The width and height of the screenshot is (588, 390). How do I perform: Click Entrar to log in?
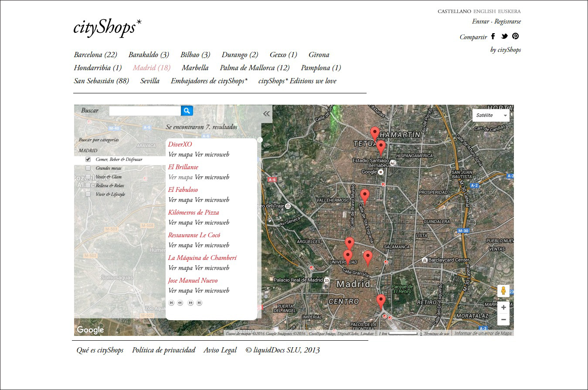coord(480,21)
